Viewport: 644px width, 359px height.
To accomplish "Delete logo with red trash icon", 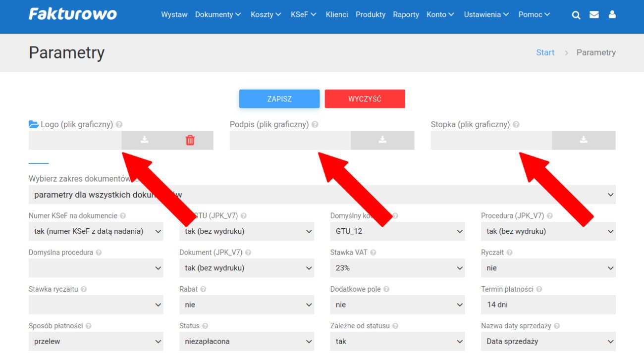I will (190, 140).
